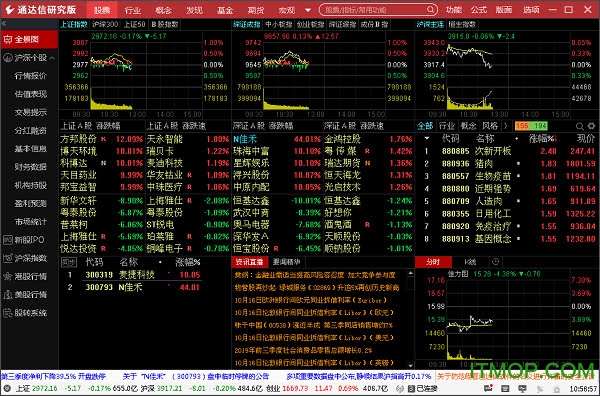Select the 沪深300 index tab
Viewport: 600px width, 396px height.
(105, 24)
